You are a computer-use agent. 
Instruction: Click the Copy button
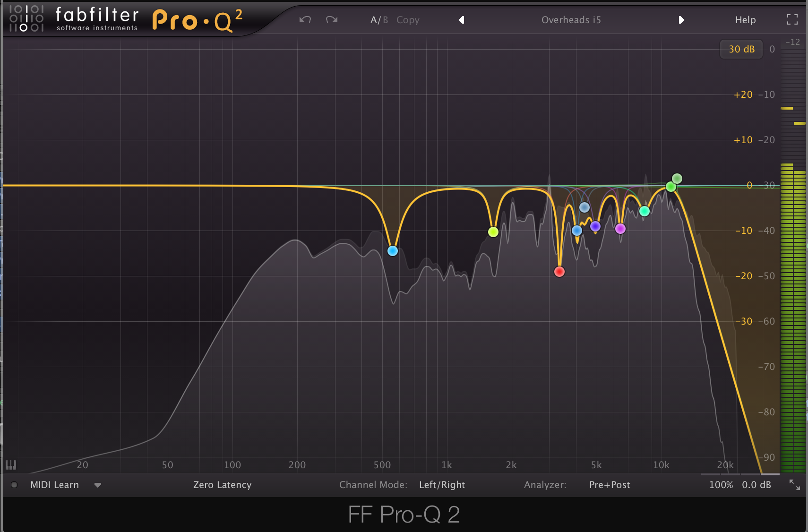408,20
